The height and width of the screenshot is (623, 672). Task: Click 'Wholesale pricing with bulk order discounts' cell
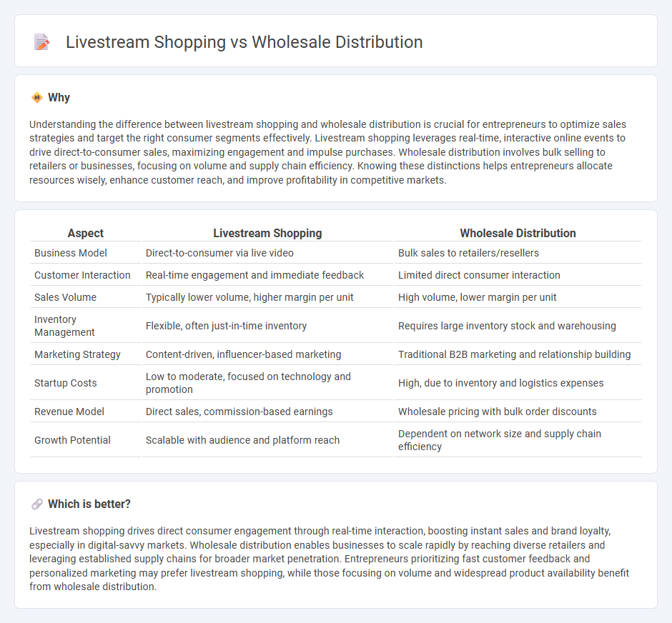[497, 412]
